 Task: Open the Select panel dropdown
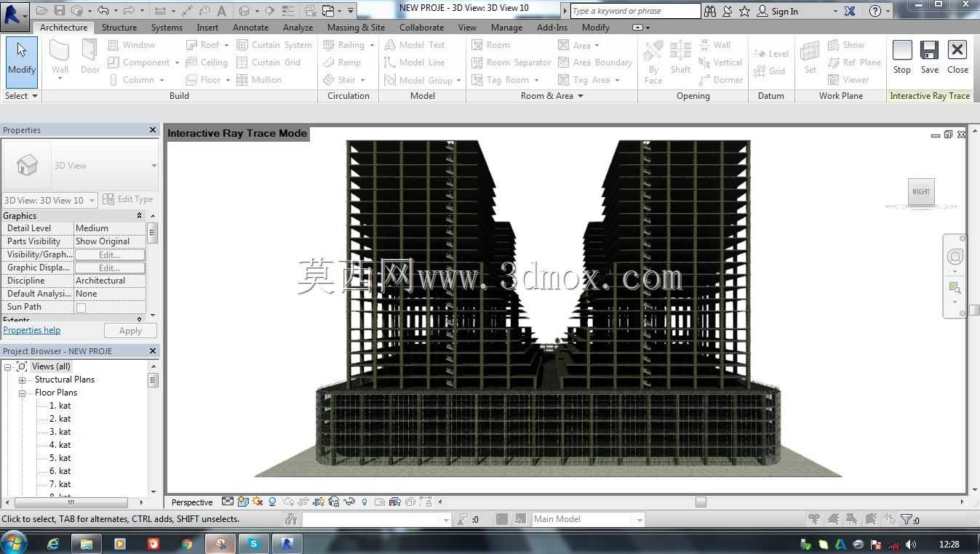click(x=21, y=96)
